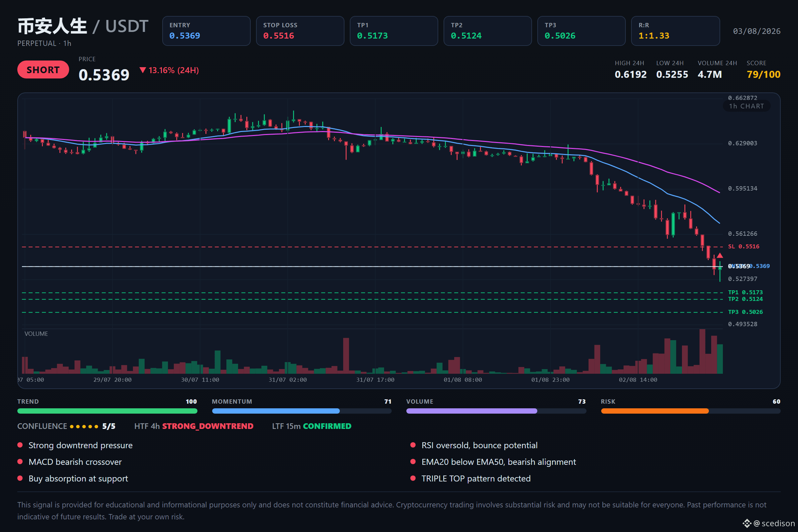
Task: Click the 0.561266 price axis label
Action: [x=742, y=234]
